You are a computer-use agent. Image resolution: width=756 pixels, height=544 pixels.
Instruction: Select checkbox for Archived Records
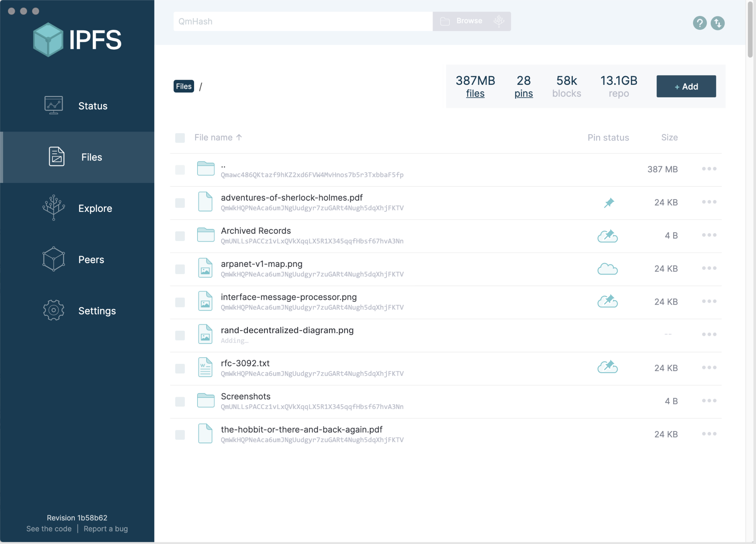(180, 236)
